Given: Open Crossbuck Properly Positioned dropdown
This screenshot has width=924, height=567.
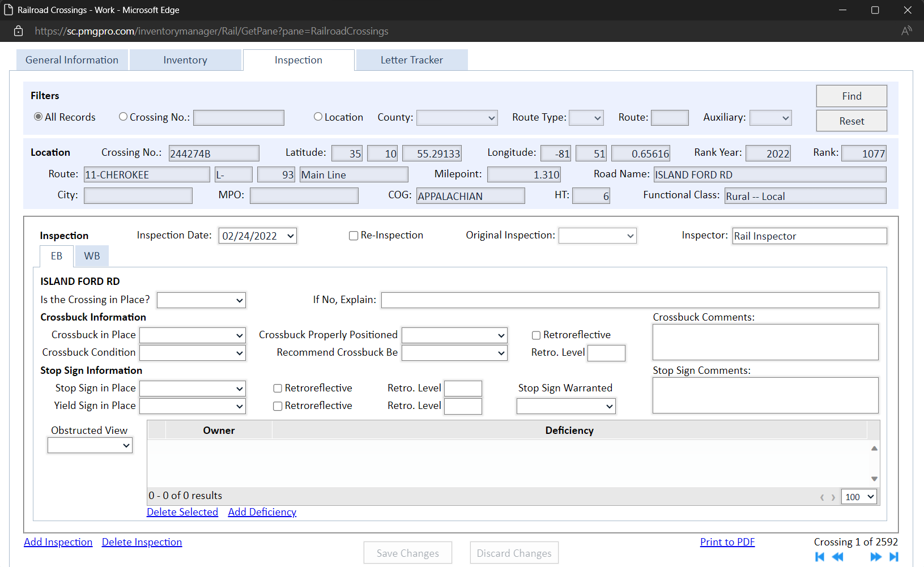Looking at the screenshot, I should tap(454, 335).
